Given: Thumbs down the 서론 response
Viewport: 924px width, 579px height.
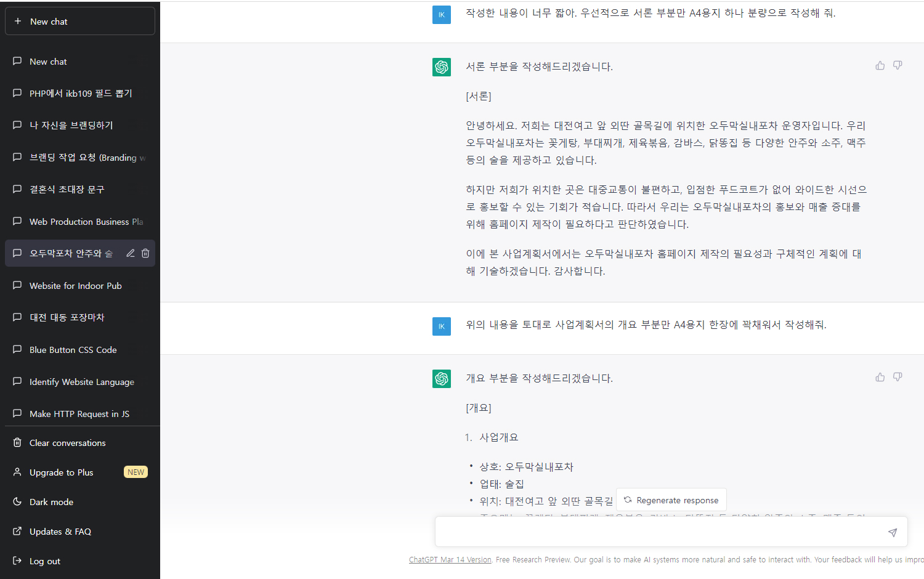Looking at the screenshot, I should pyautogui.click(x=898, y=65).
